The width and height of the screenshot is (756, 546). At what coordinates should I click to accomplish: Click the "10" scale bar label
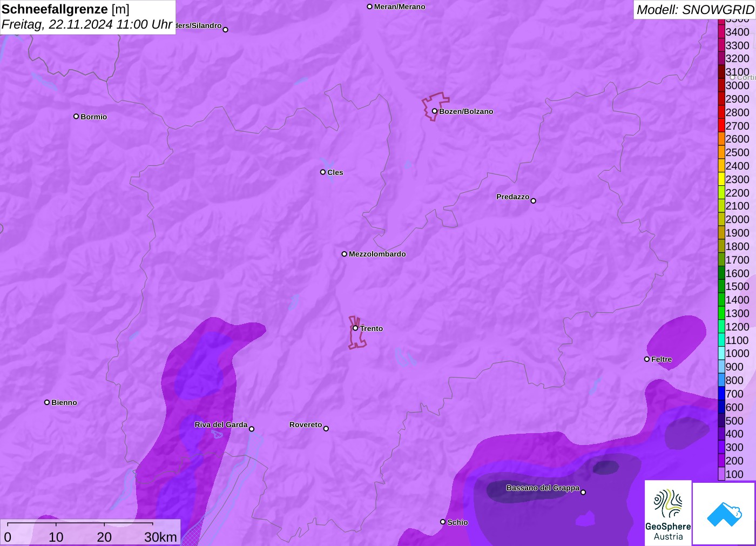(x=56, y=537)
